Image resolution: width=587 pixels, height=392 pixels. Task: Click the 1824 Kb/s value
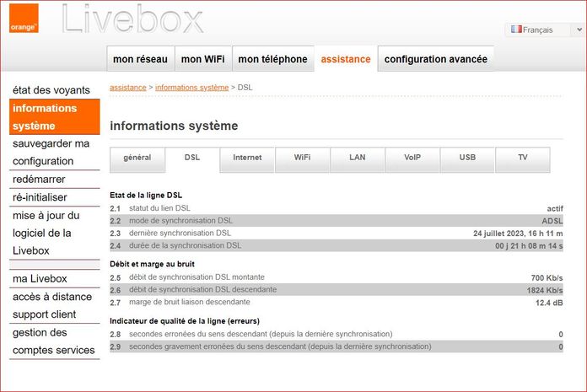coord(545,290)
